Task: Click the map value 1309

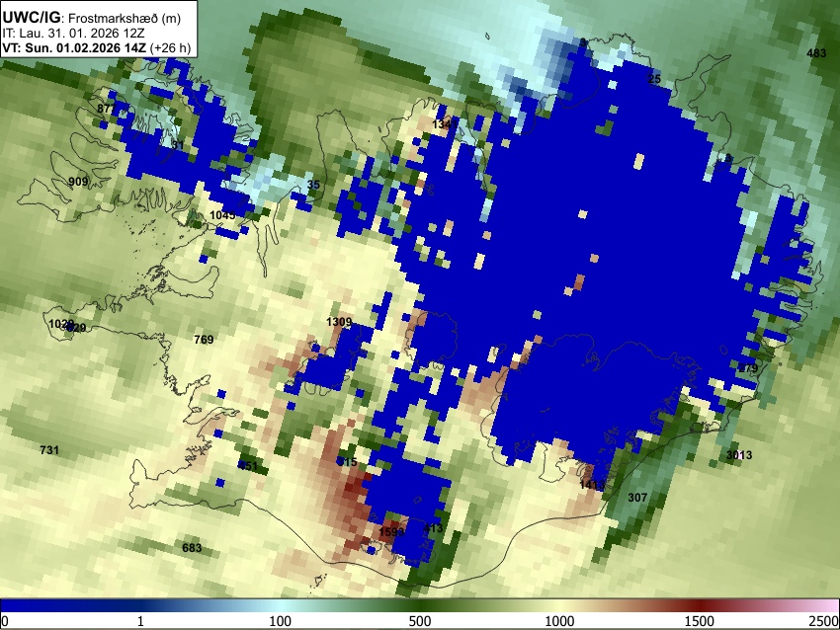Action: (339, 322)
